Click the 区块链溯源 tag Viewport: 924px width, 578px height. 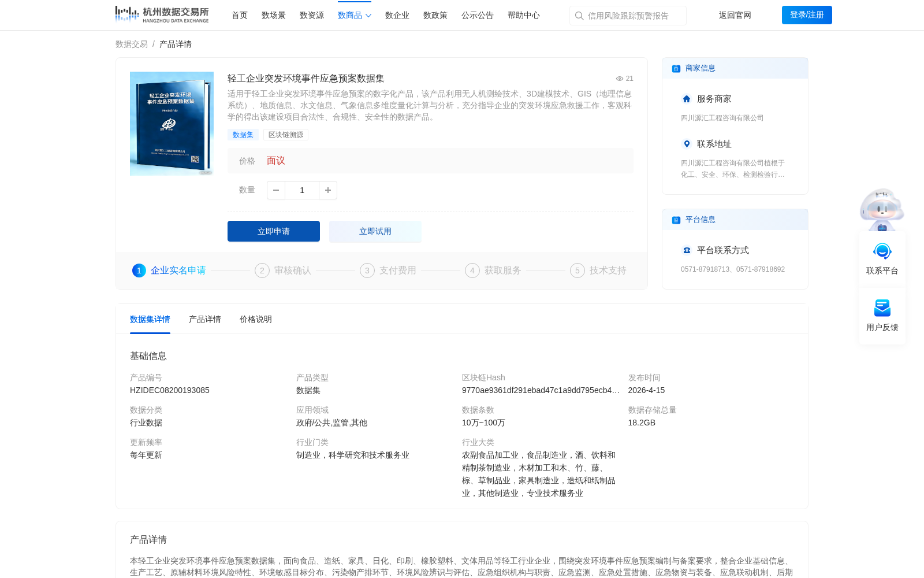(286, 135)
